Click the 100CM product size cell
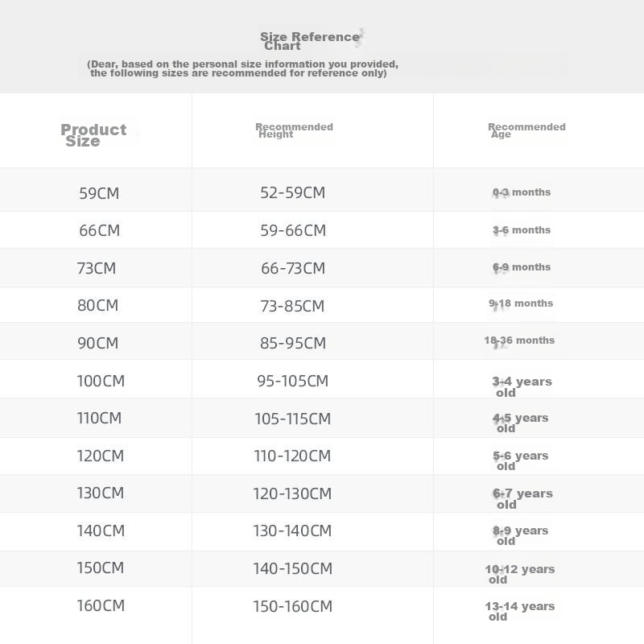This screenshot has width=644, height=644. click(101, 381)
